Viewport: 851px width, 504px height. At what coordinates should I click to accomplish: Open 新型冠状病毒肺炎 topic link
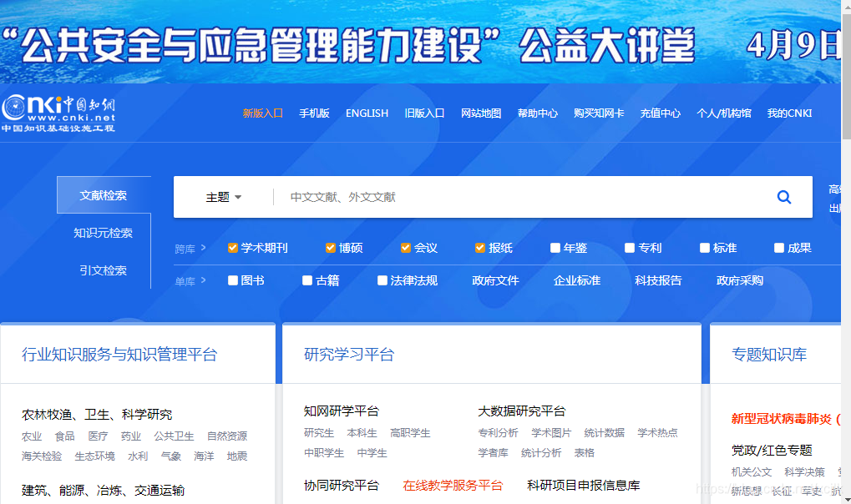(x=785, y=419)
